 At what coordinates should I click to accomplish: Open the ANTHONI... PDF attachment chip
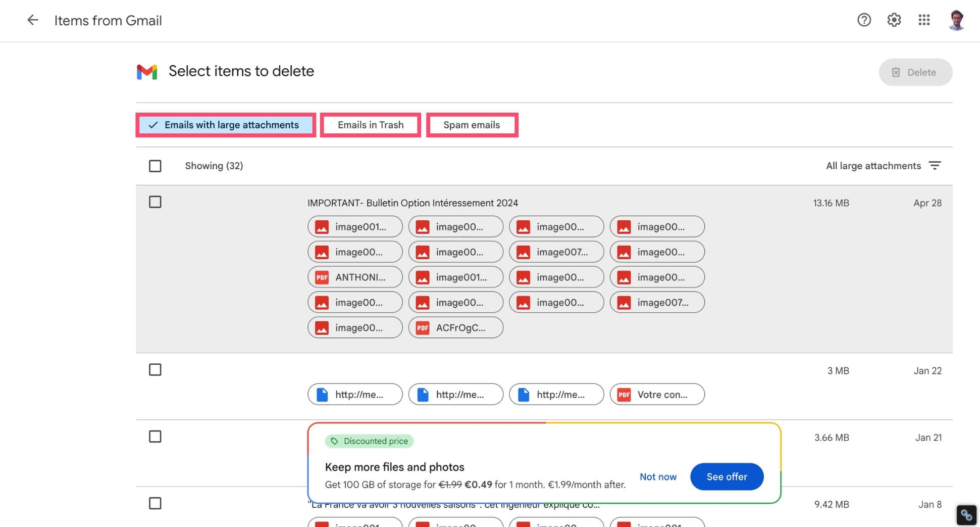tap(355, 277)
